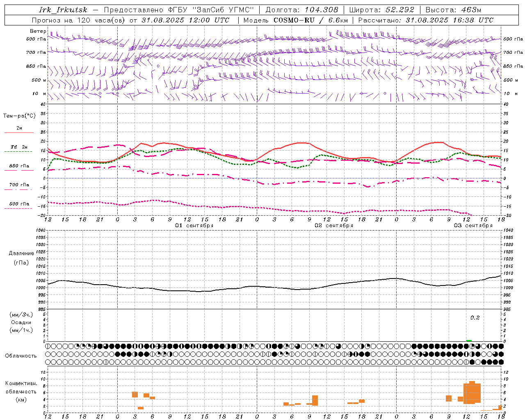Click the '0.2' precipitation amount value
This screenshot has width=525, height=420.
point(475,318)
